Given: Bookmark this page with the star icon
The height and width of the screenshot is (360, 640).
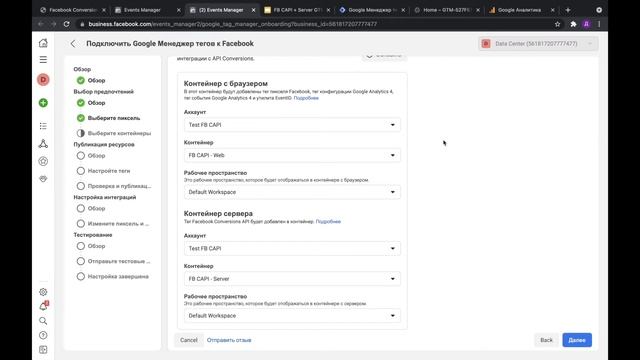Looking at the screenshot, I should (558, 24).
